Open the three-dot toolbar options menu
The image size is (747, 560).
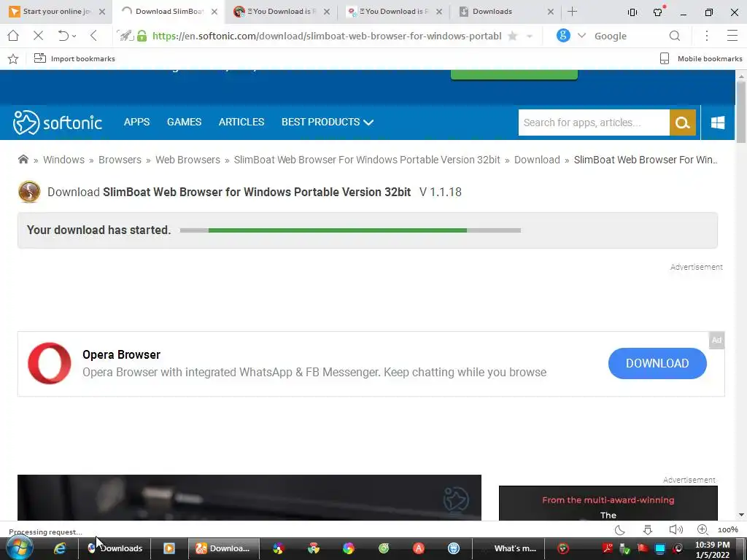click(706, 36)
